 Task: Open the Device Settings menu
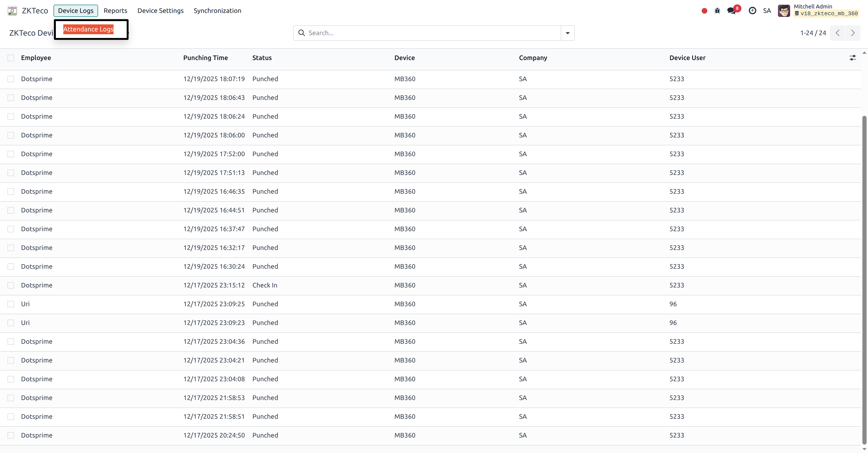[x=160, y=11]
